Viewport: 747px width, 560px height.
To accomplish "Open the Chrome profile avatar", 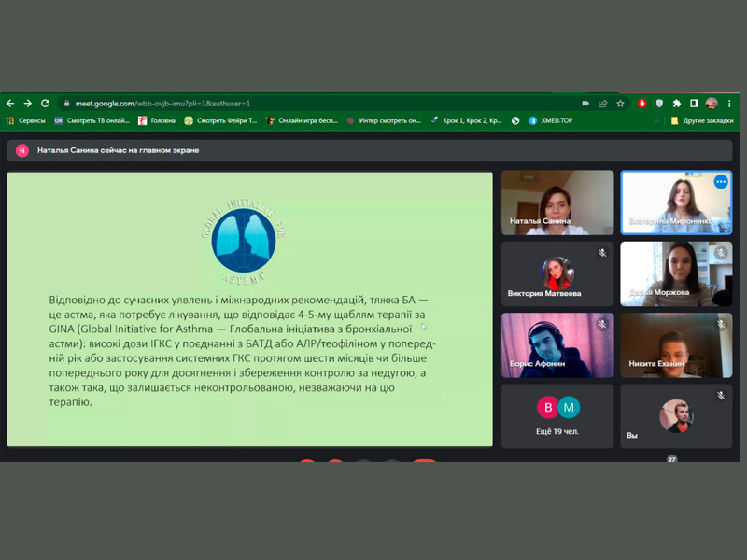I will tap(712, 104).
